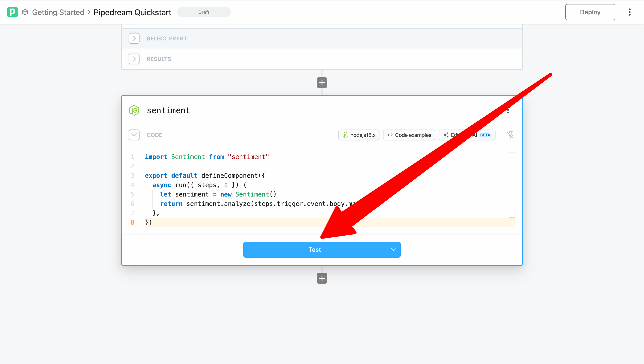Click the Deploy button
The width and height of the screenshot is (644, 364).
[x=590, y=12]
